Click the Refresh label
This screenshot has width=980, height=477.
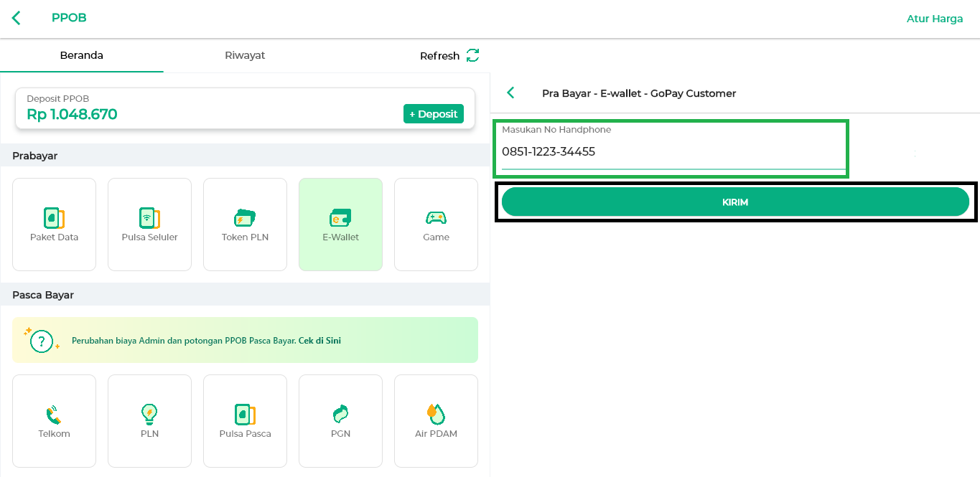pyautogui.click(x=439, y=56)
